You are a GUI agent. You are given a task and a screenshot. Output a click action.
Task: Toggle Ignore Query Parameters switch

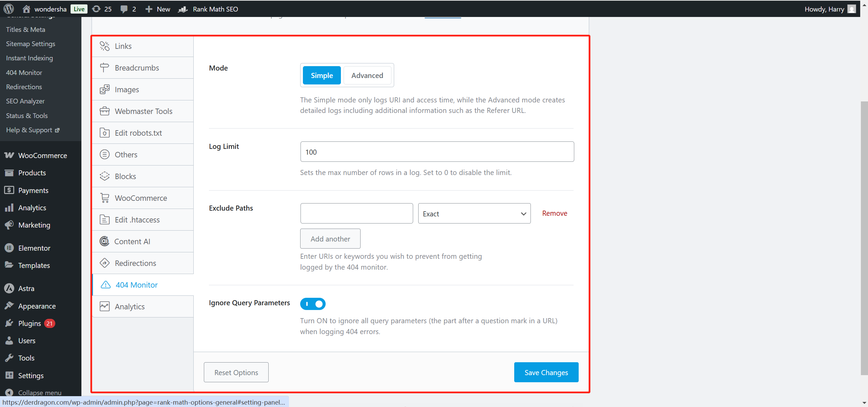[312, 304]
